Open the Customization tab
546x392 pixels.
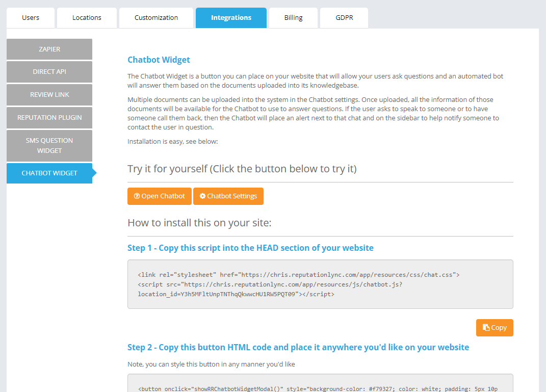click(x=156, y=17)
